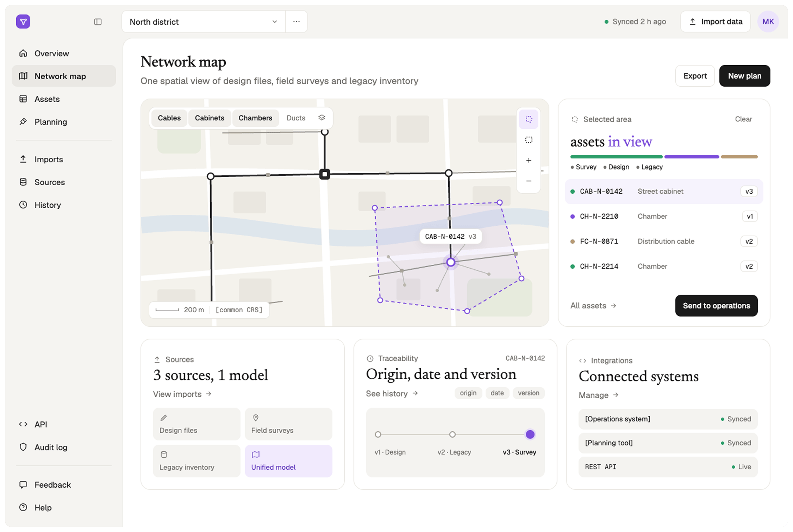Click the New plan button
This screenshot has height=532, width=793.
744,76
